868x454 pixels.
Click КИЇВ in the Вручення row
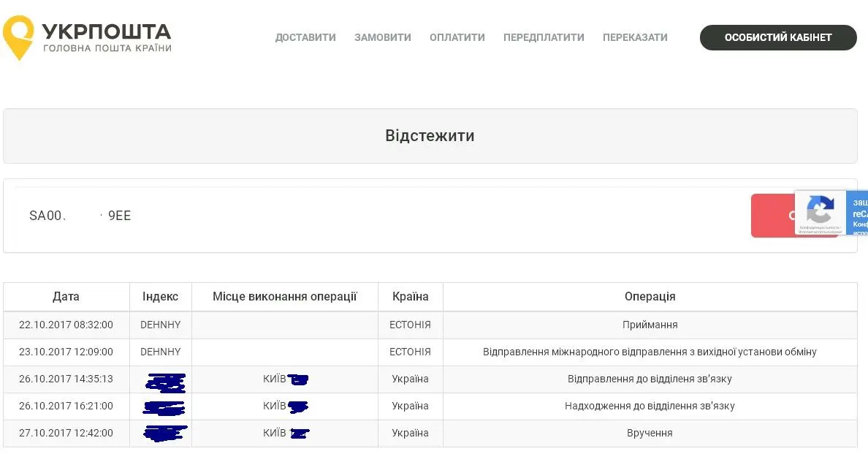pyautogui.click(x=275, y=434)
